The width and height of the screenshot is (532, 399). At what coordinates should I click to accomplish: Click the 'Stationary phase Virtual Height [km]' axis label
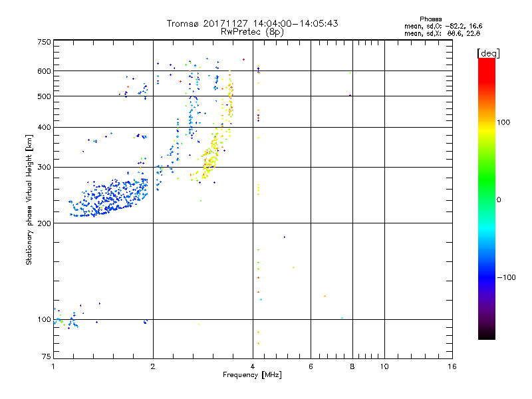(29, 199)
